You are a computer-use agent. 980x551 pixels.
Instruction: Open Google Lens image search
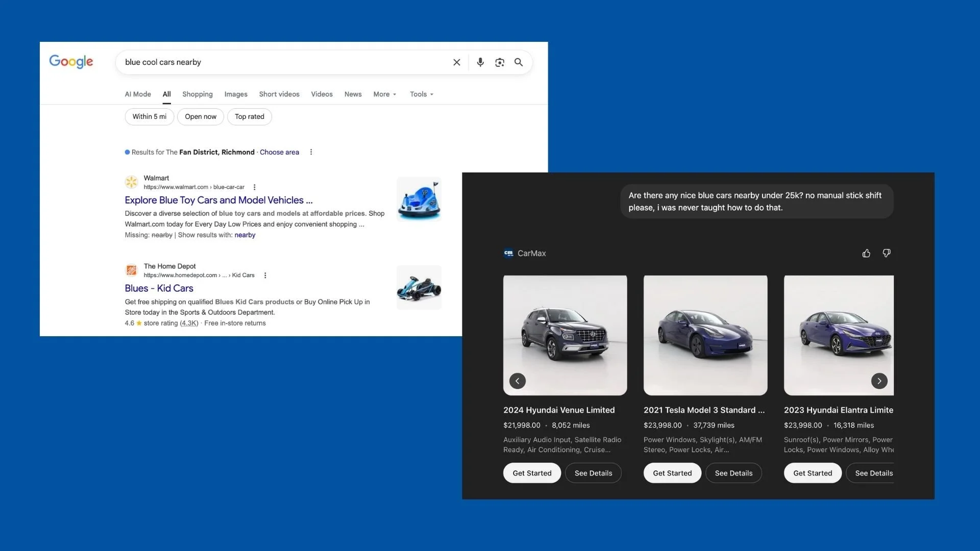[500, 62]
